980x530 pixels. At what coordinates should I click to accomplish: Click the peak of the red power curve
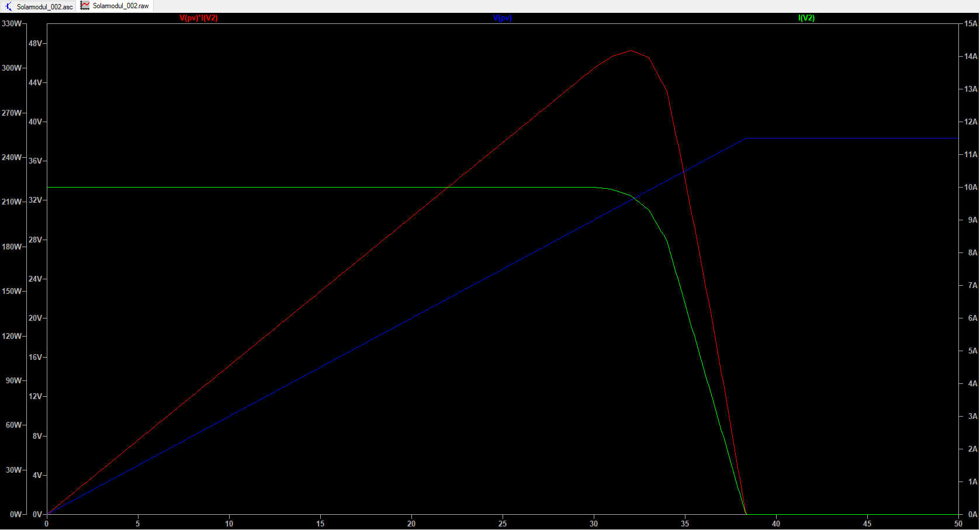click(631, 51)
